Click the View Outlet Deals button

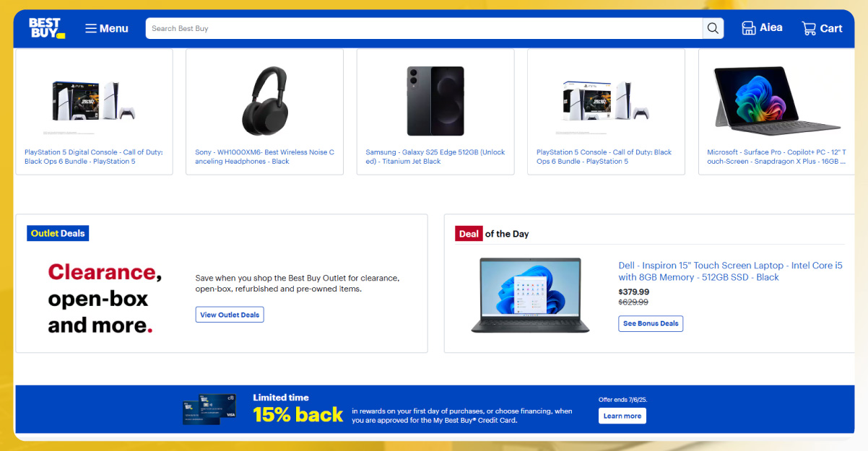point(230,315)
